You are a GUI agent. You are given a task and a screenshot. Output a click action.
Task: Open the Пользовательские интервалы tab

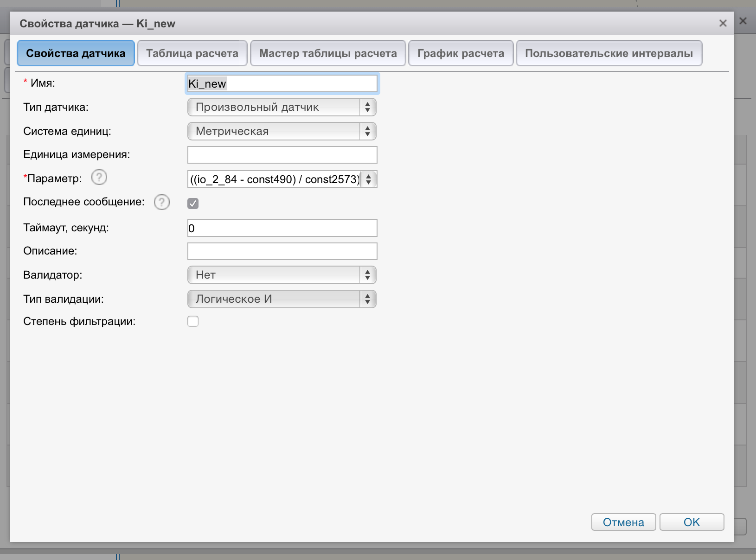(x=609, y=53)
